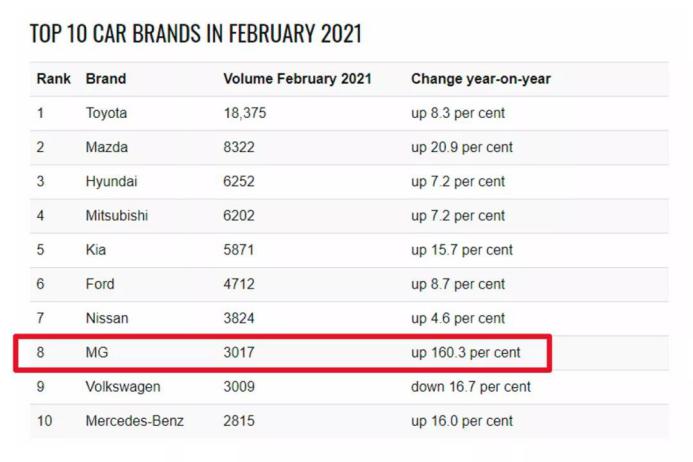This screenshot has height=462, width=693.
Task: Select the Kia brand cell
Action: [x=96, y=250]
